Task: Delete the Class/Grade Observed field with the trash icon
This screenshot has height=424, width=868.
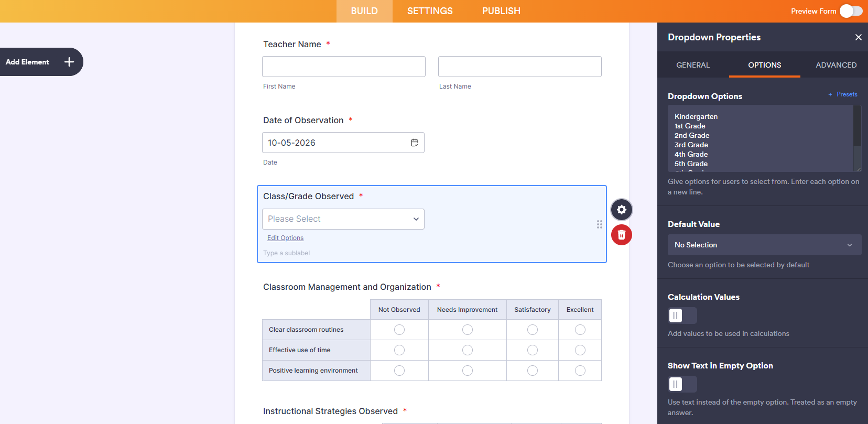Action: 622,235
